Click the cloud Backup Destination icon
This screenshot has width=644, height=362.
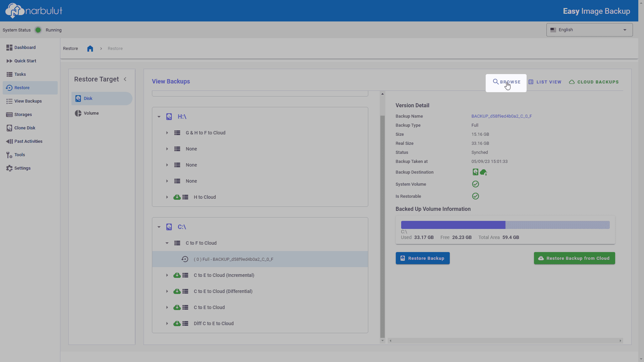pyautogui.click(x=483, y=172)
